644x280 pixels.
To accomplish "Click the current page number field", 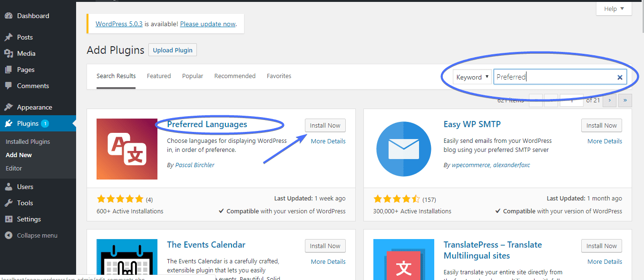I will 571,100.
